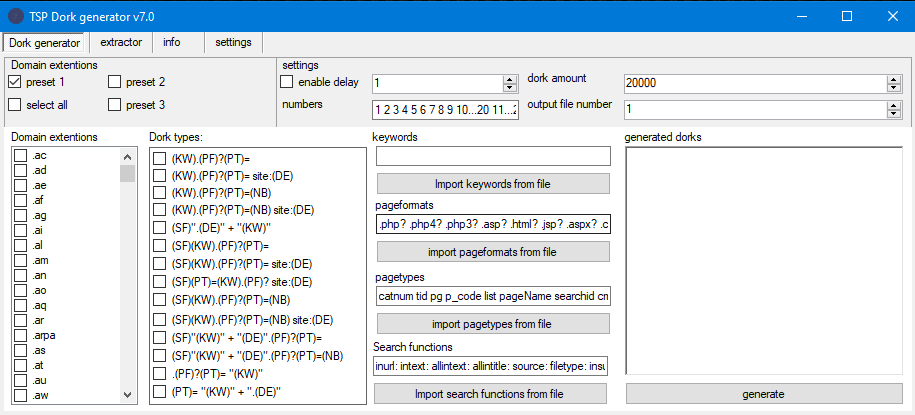Check dork type (SF)"(KW)" + "(DE)".(PF)?(PT)=

pyautogui.click(x=159, y=338)
